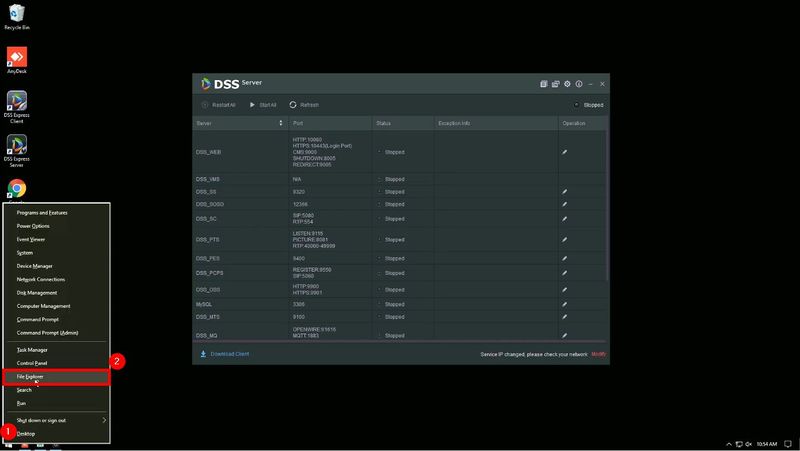This screenshot has height=451, width=800.
Task: Select the DSS_VMS server name
Action: (x=208, y=179)
